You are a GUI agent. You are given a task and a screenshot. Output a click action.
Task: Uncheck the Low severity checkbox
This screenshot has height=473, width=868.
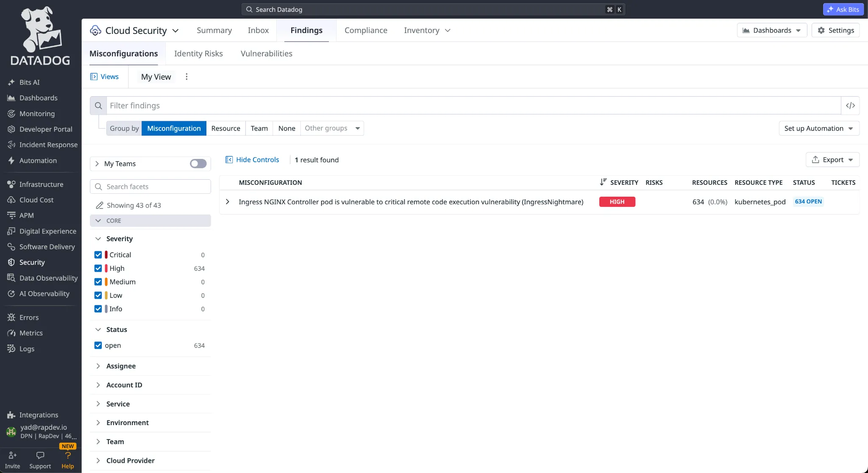click(98, 295)
